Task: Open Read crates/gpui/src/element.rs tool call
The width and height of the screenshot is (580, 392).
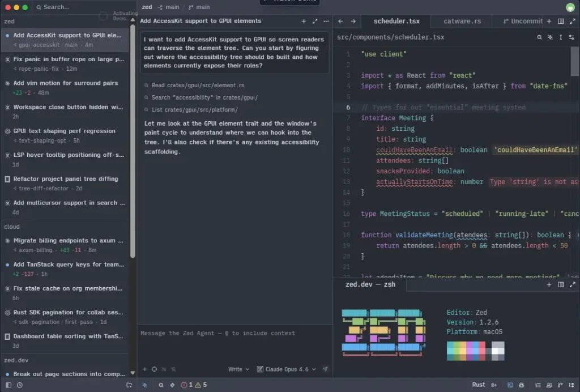Action: click(195, 85)
